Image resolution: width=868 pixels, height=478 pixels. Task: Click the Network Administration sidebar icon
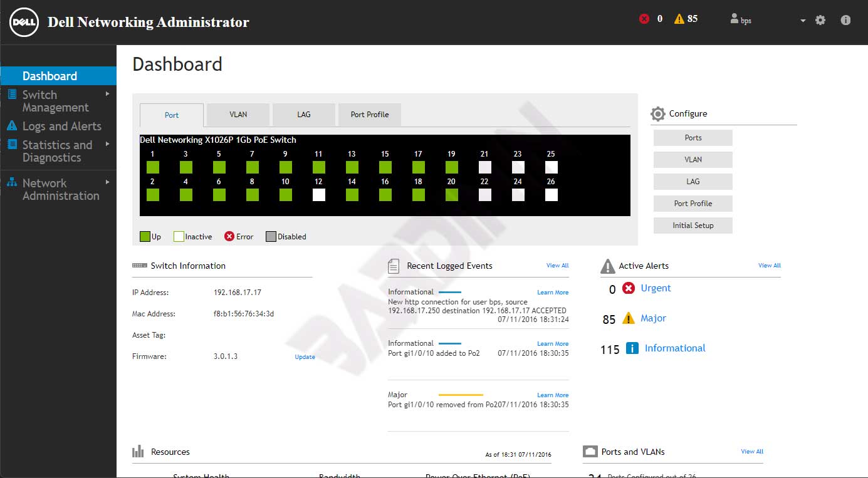coord(12,182)
